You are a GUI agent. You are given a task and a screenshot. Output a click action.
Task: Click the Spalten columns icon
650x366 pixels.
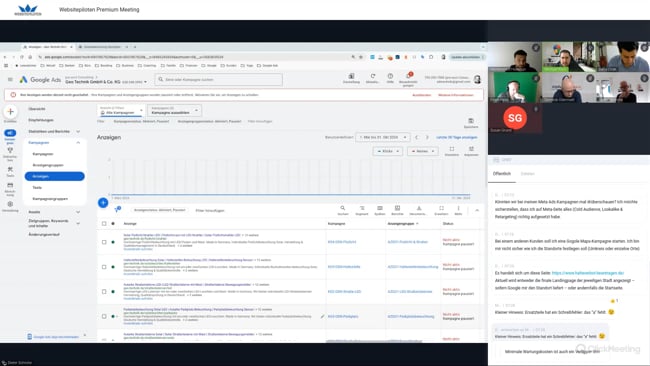(380, 208)
